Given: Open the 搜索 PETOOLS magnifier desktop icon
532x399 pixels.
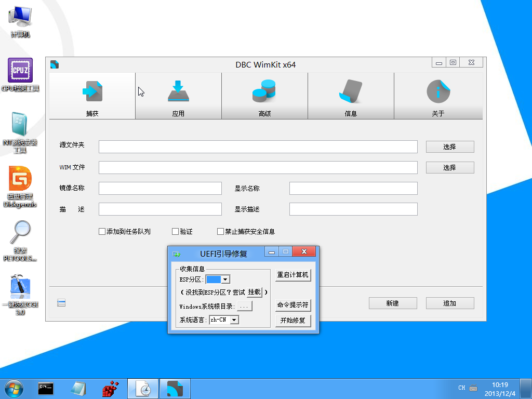Looking at the screenshot, I should 20,241.
